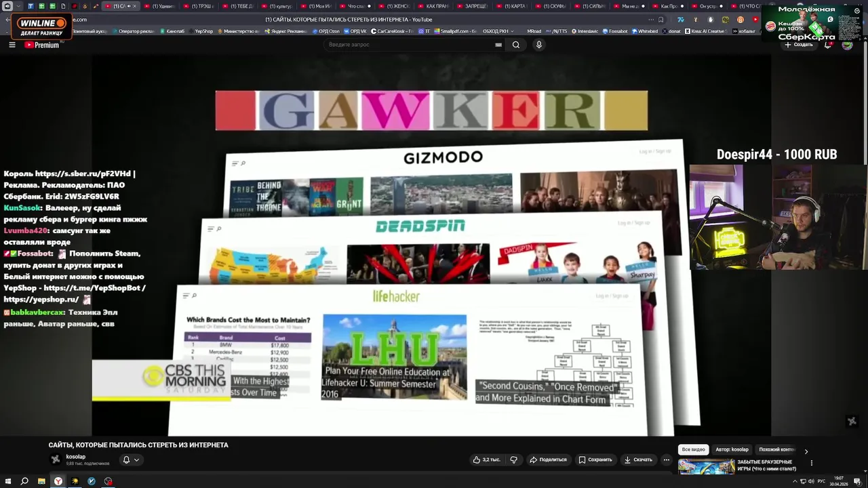Switch to the ЗАПРЕЩЁ browser tab
868x488 pixels.
[x=473, y=6]
